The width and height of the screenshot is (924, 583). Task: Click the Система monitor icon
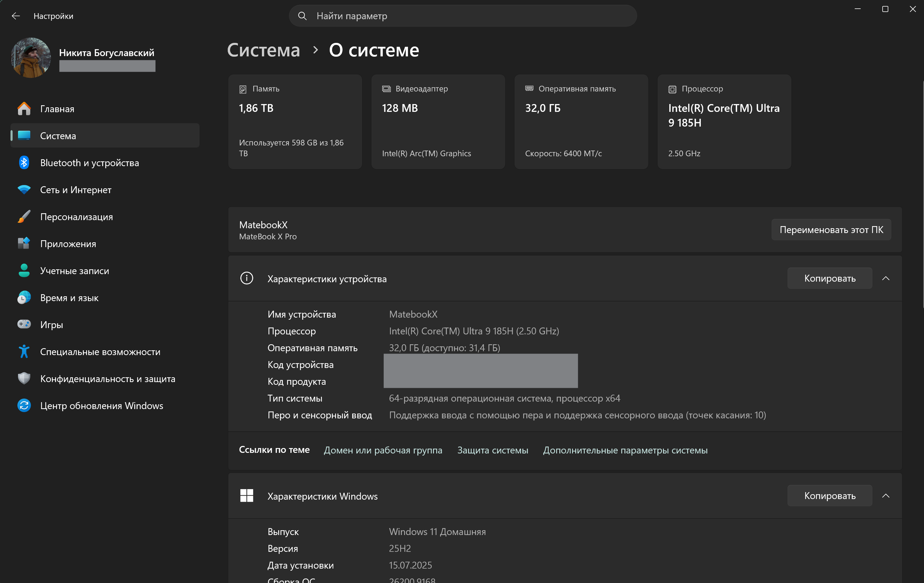pos(24,135)
